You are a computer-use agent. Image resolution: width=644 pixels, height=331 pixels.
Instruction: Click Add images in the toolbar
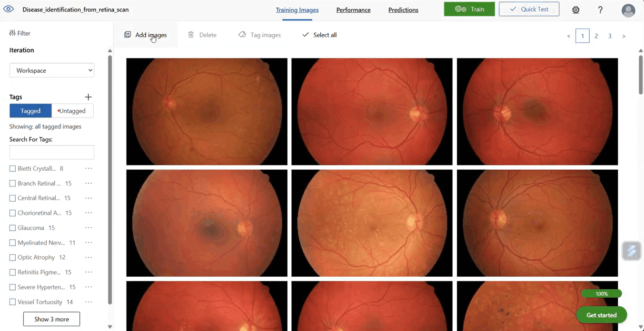[x=146, y=35]
